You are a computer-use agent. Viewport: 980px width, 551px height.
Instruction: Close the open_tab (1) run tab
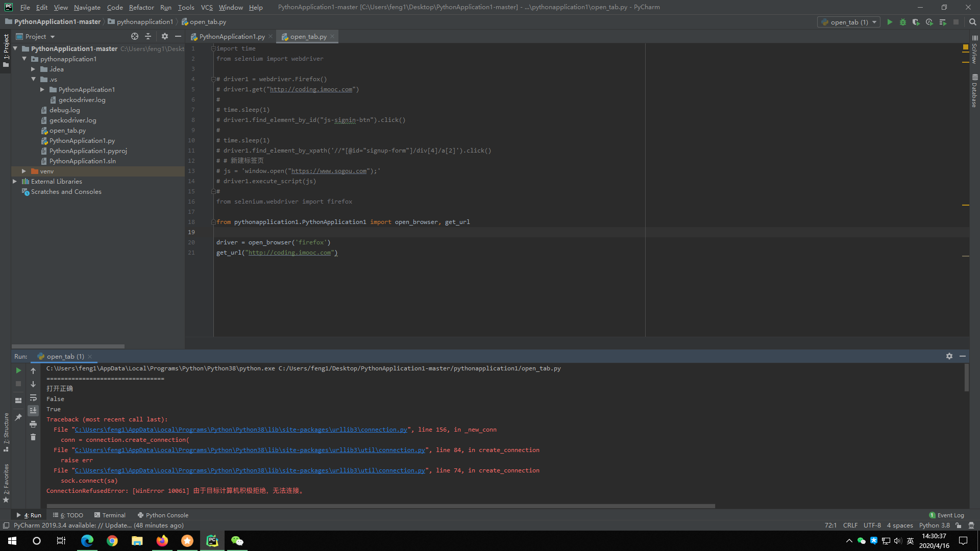tap(90, 357)
